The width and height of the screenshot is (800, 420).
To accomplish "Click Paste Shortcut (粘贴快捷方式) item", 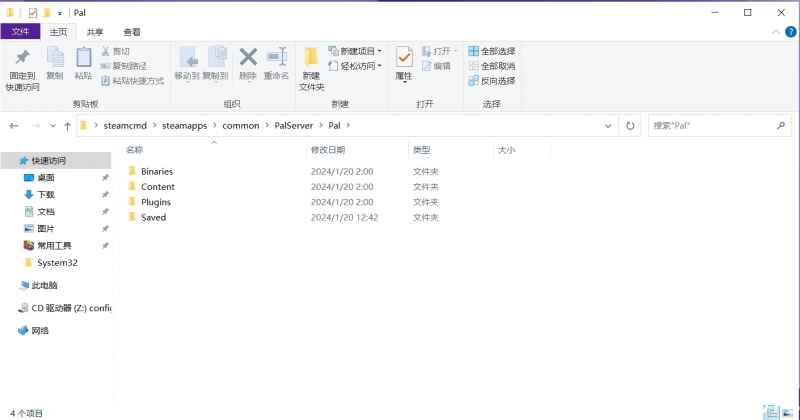I will (x=132, y=81).
